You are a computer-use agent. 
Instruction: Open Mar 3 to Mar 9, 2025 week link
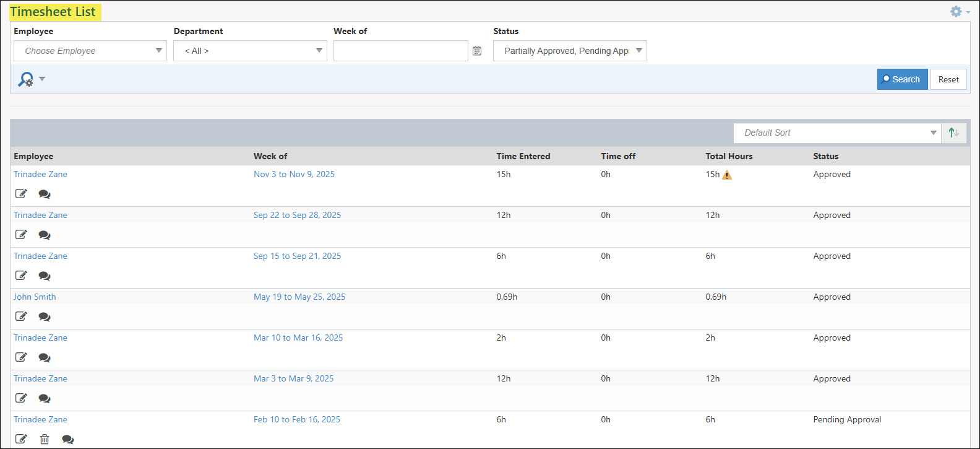pos(293,378)
